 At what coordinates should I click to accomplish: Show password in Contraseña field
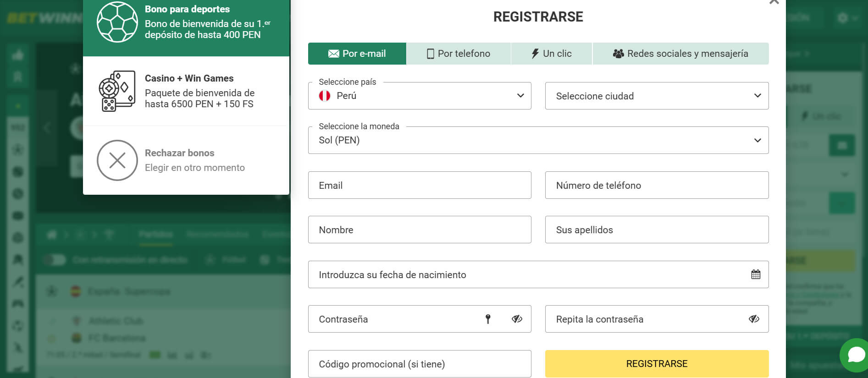517,319
